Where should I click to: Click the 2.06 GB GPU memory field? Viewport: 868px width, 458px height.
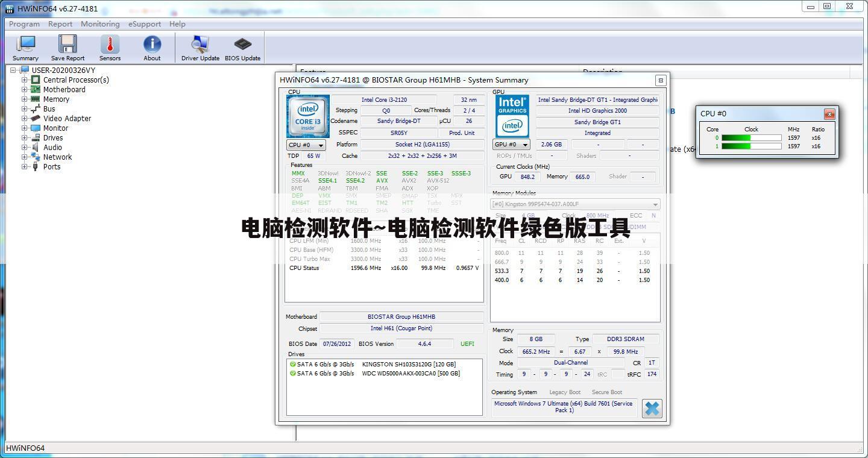click(552, 145)
